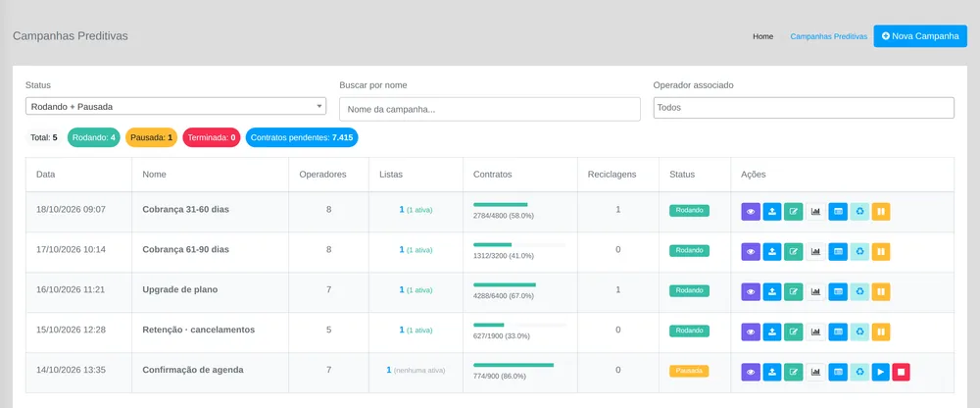This screenshot has width=980, height=408.
Task: Pause the Cobrança 31-60 dias campaign
Action: pos(881,212)
